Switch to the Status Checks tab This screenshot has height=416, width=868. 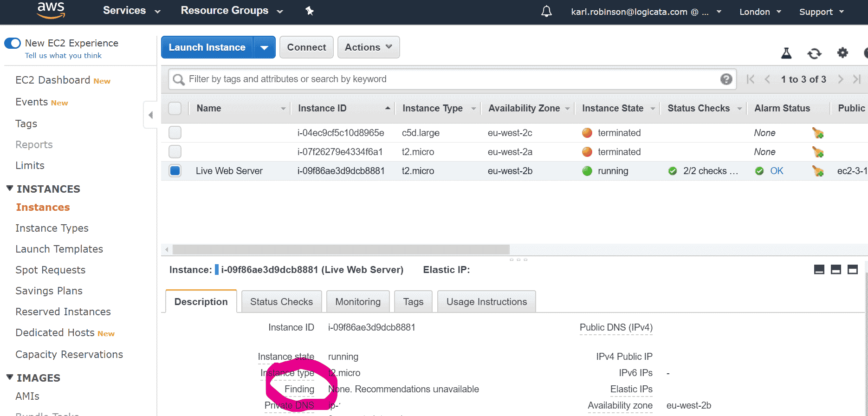281,302
